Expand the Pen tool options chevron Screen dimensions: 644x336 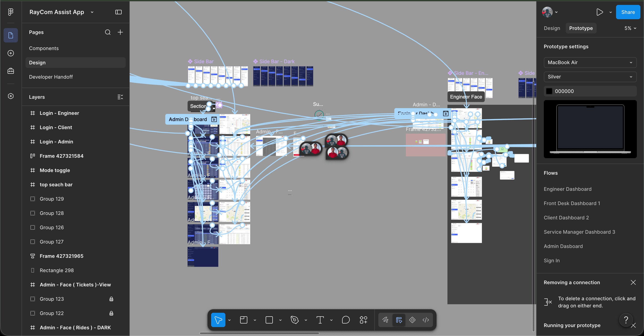pyautogui.click(x=306, y=320)
